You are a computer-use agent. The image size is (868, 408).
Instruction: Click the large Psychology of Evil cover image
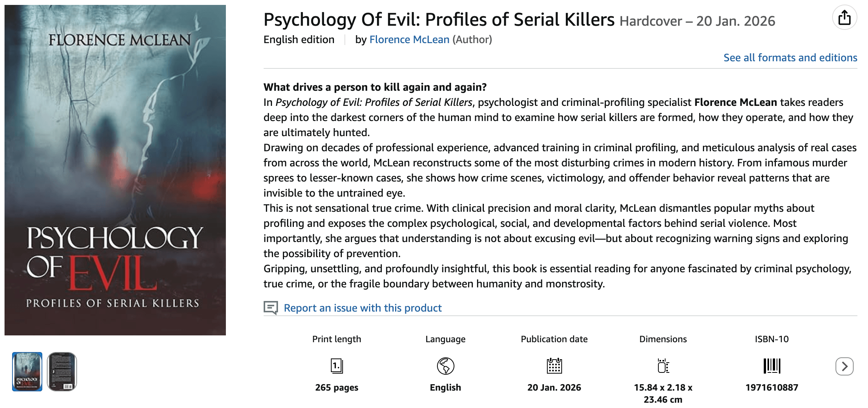[115, 170]
